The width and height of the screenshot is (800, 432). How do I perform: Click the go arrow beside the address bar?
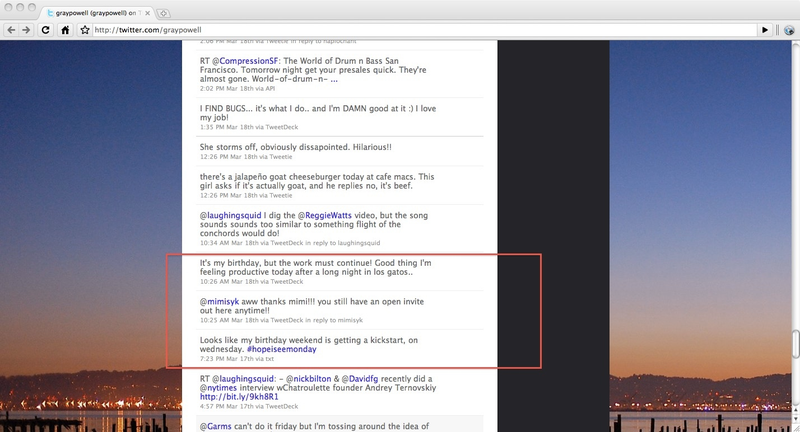764,30
